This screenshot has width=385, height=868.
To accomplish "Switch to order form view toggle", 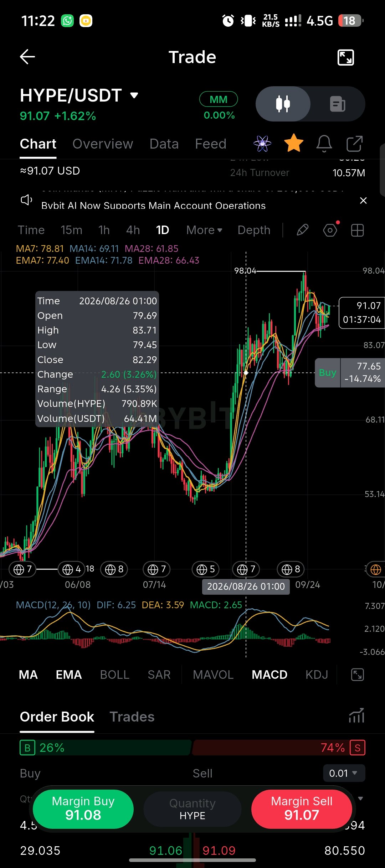I will (338, 104).
